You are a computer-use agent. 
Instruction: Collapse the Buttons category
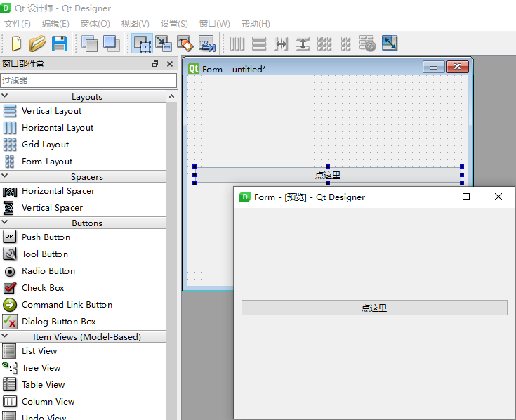coord(5,222)
